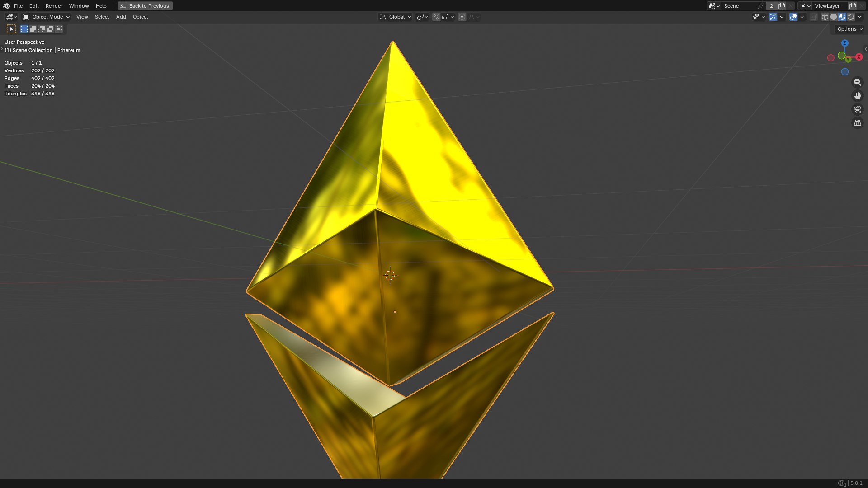Click the Scene Collection | Ethereum text
Image resolution: width=868 pixels, height=488 pixels.
click(42, 50)
